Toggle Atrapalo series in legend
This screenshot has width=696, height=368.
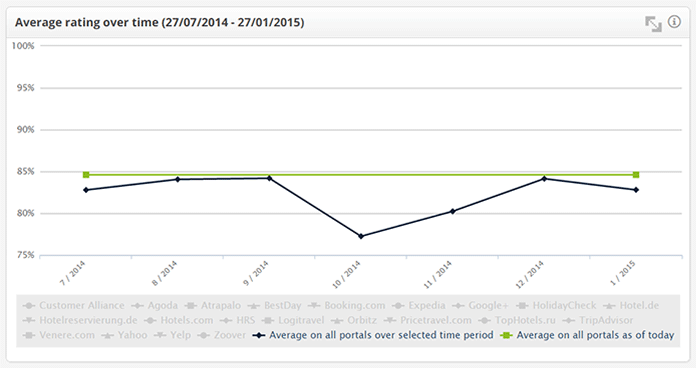[x=213, y=305]
